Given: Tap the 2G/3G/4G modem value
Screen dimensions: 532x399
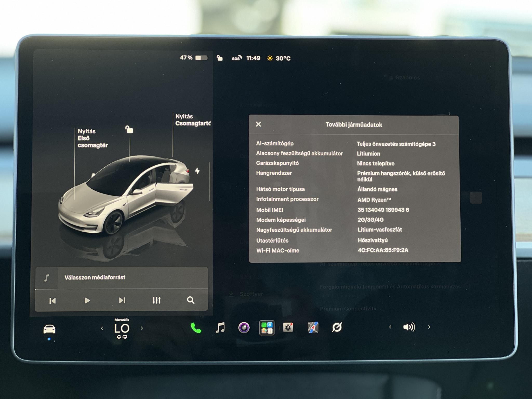Looking at the screenshot, I should [x=370, y=220].
